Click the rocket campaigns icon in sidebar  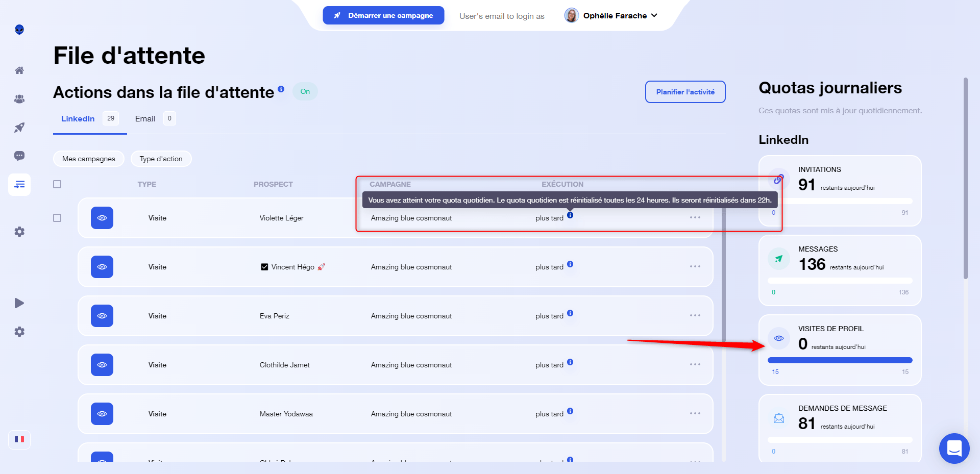click(19, 128)
